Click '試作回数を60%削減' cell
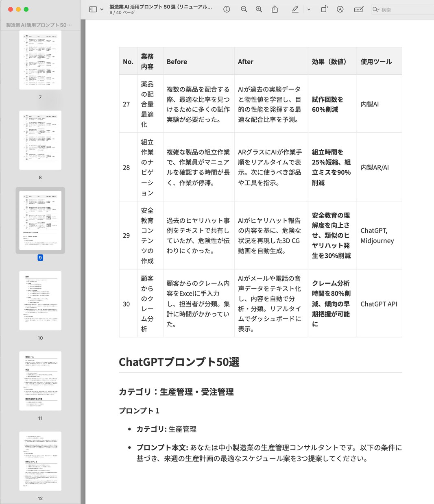The width and height of the screenshot is (434, 504). [332, 104]
